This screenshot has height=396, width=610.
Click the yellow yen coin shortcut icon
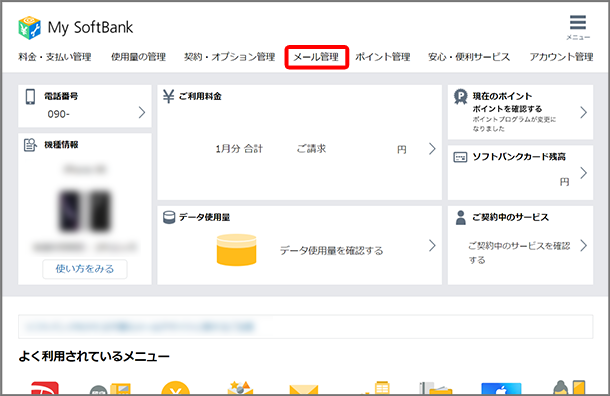pyautogui.click(x=175, y=388)
